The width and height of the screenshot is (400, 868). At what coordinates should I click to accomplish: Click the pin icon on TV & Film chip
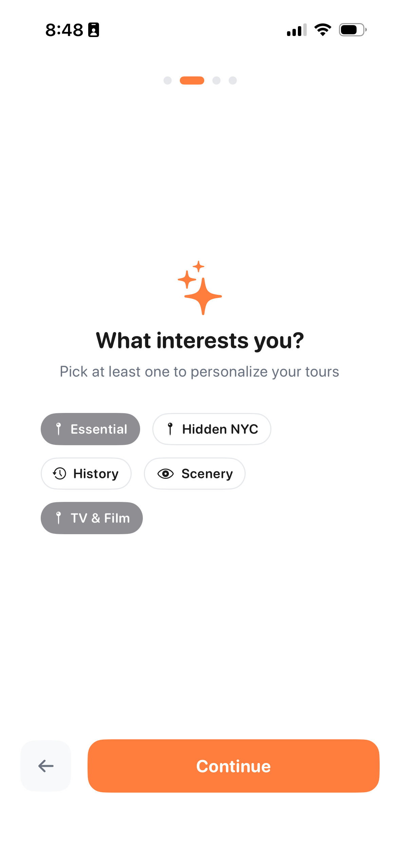[59, 518]
